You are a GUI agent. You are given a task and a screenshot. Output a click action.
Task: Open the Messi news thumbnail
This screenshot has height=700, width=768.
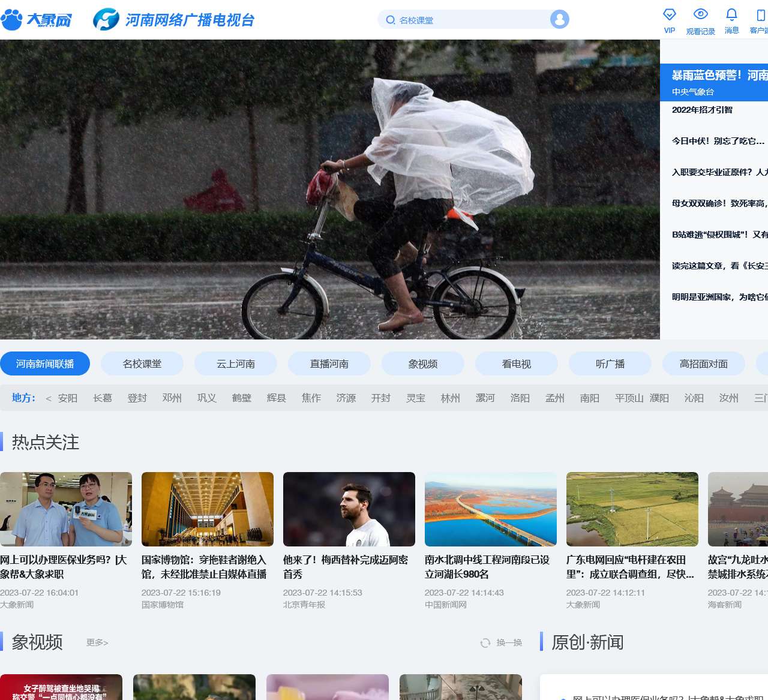point(349,509)
